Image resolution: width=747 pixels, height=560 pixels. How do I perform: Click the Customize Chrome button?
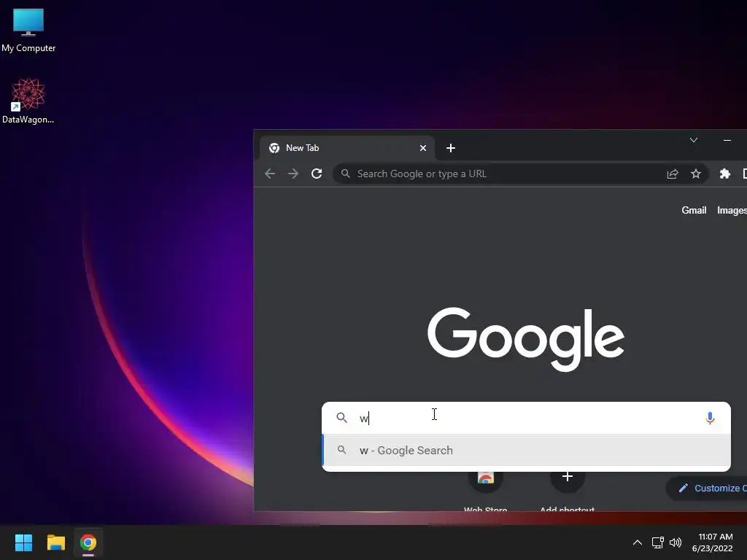click(x=708, y=488)
